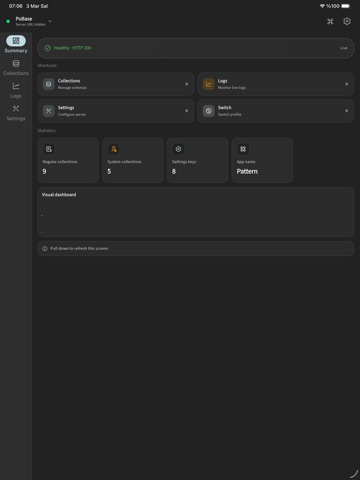Click the Live indicator label

pyautogui.click(x=344, y=48)
